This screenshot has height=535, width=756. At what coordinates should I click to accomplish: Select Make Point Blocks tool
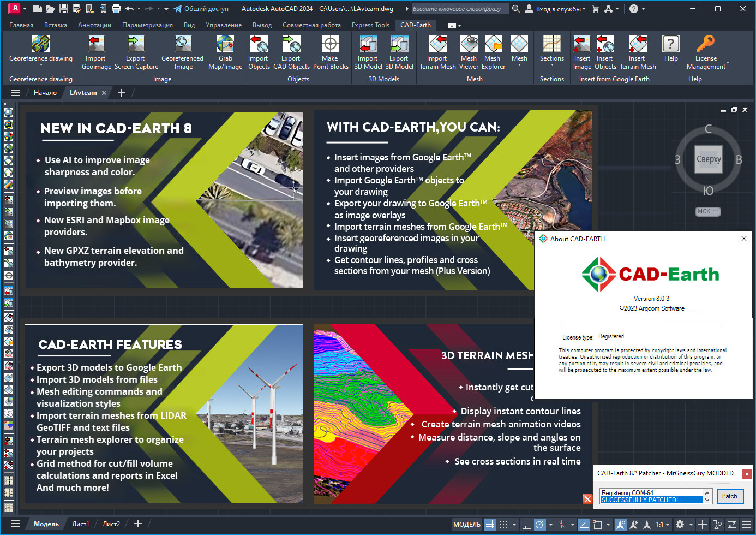pyautogui.click(x=331, y=52)
